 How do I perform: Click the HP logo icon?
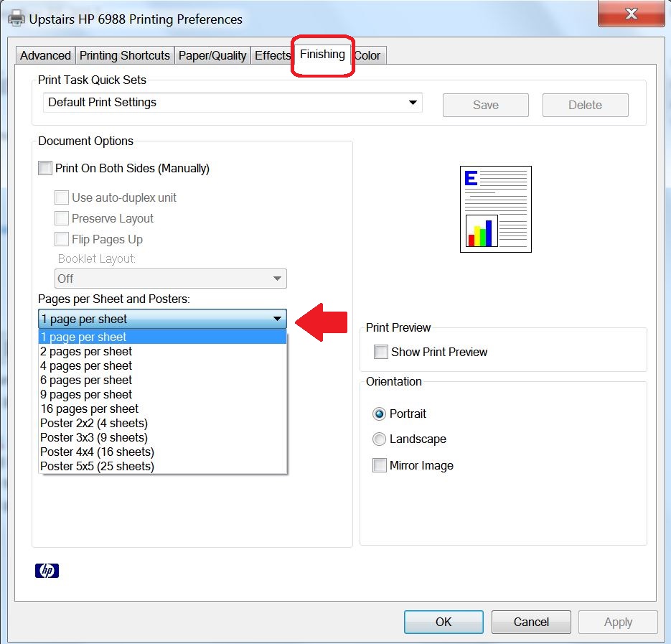tap(47, 570)
